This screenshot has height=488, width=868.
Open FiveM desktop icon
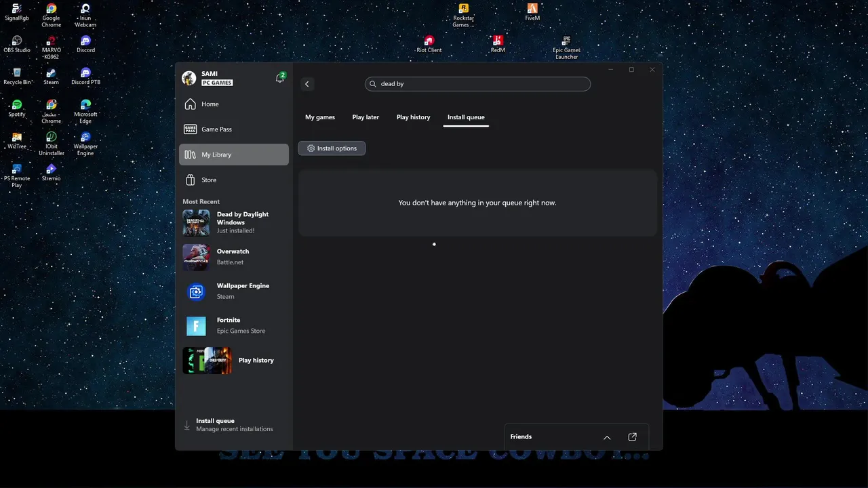532,12
